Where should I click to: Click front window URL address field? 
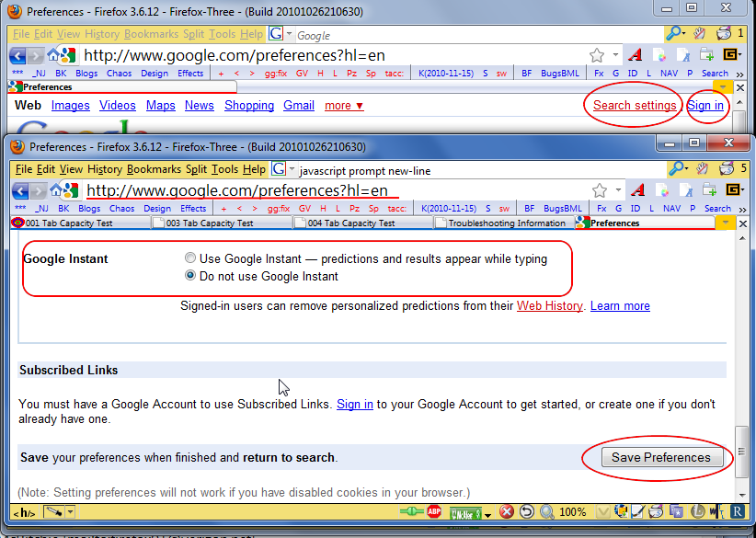point(336,191)
